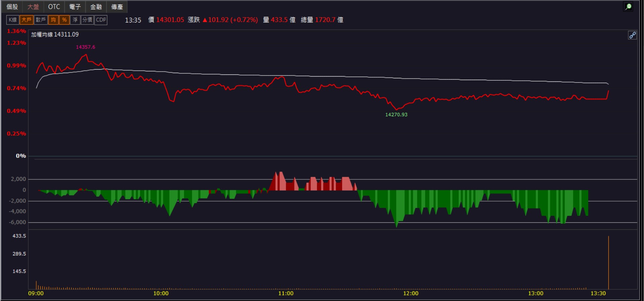
Task: Click the change value 101.92 (+0.72%)
Action: tap(230, 20)
